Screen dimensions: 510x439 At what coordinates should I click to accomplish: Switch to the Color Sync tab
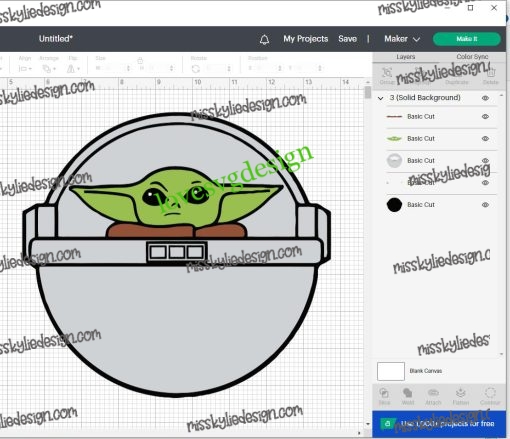(472, 57)
